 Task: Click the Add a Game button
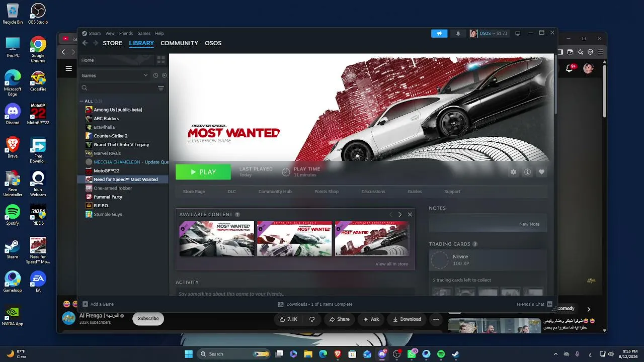point(98,304)
